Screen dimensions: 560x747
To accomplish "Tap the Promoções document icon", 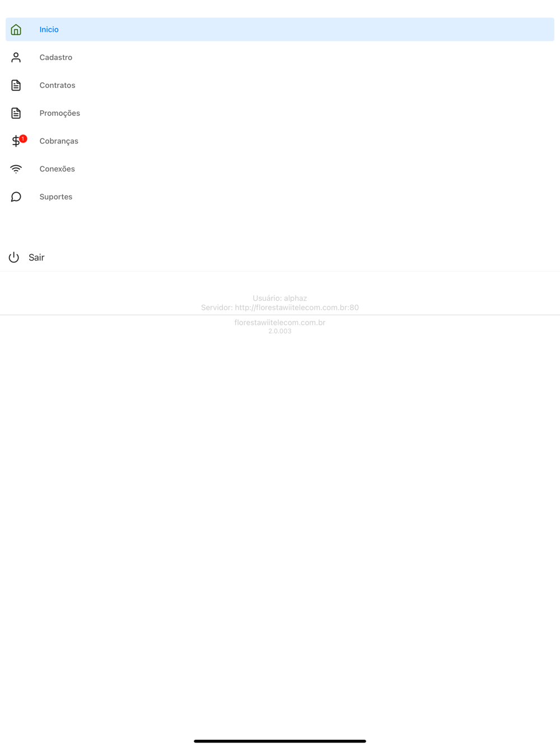I will click(x=16, y=113).
